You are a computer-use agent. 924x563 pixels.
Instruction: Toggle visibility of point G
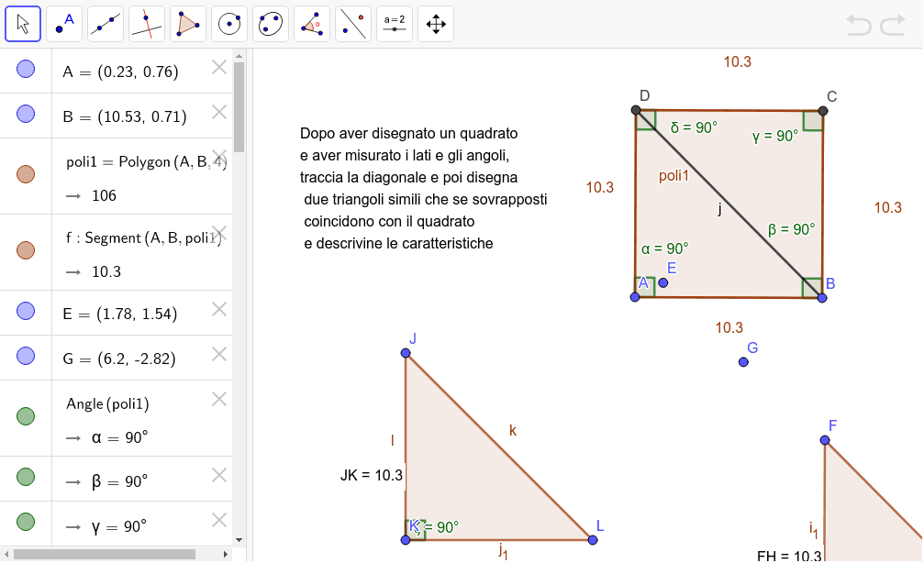coord(26,356)
